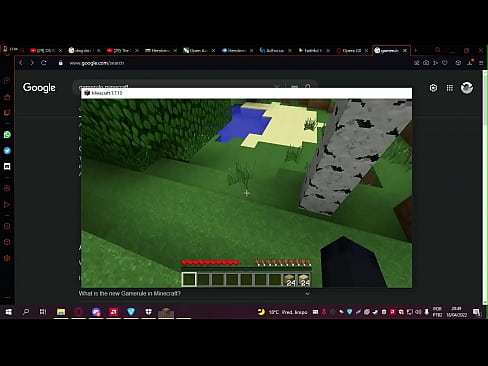Open Google apps grid

pos(450,88)
